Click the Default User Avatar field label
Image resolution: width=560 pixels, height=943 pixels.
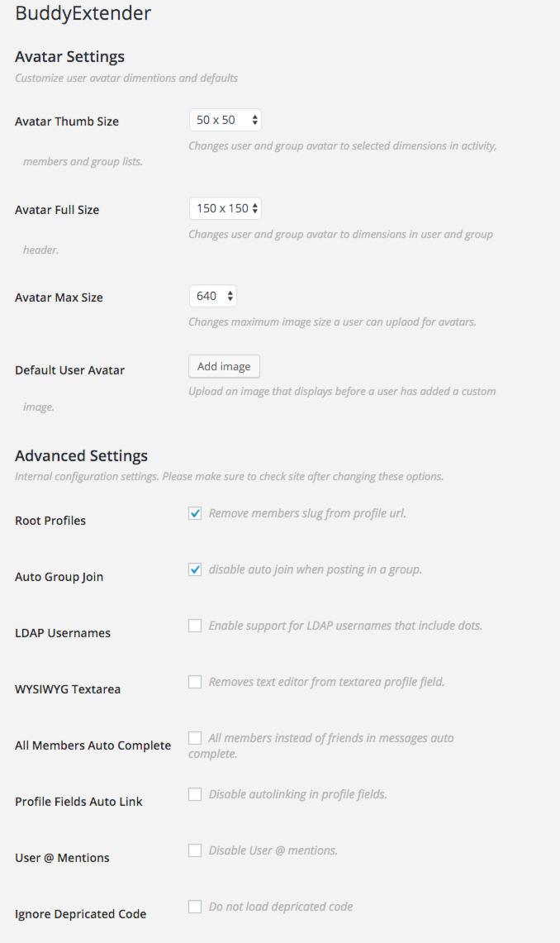point(69,370)
